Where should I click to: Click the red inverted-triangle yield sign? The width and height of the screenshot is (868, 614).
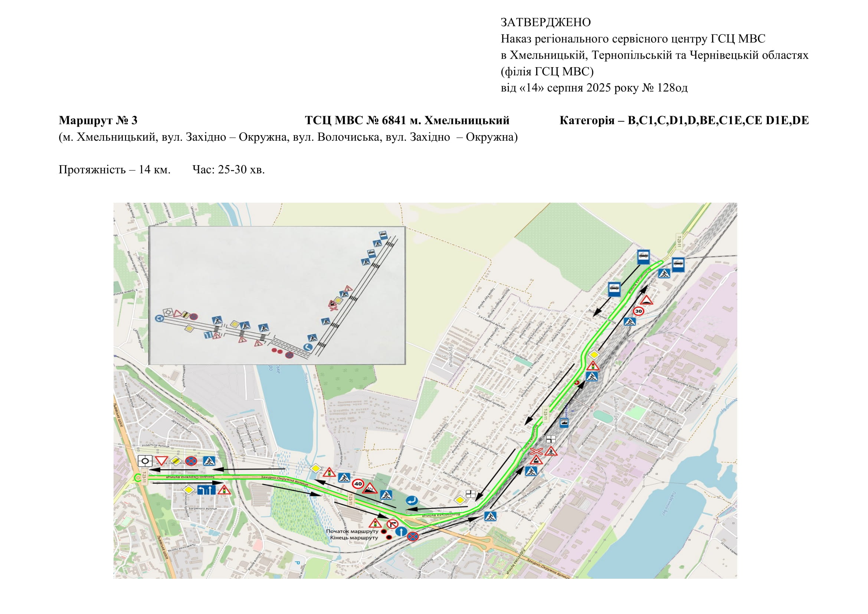click(161, 460)
